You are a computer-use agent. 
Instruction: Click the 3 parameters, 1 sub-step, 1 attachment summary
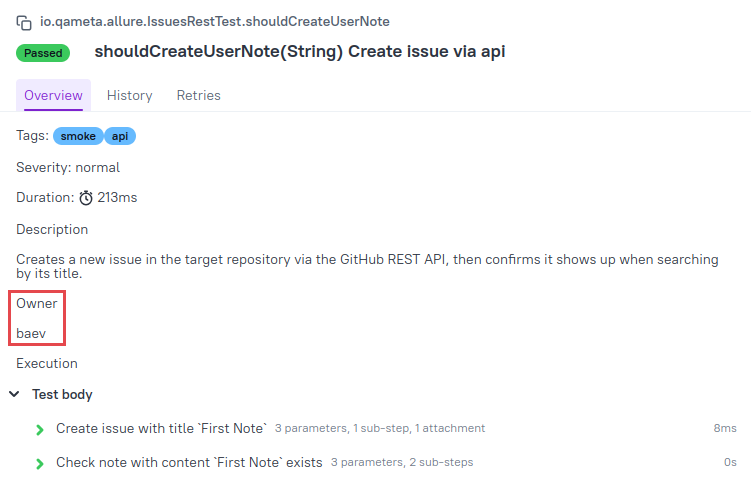click(380, 428)
